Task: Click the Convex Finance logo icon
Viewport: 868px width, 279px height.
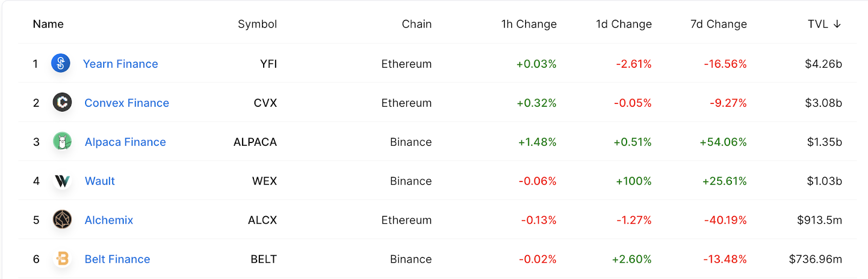Action: [x=62, y=102]
